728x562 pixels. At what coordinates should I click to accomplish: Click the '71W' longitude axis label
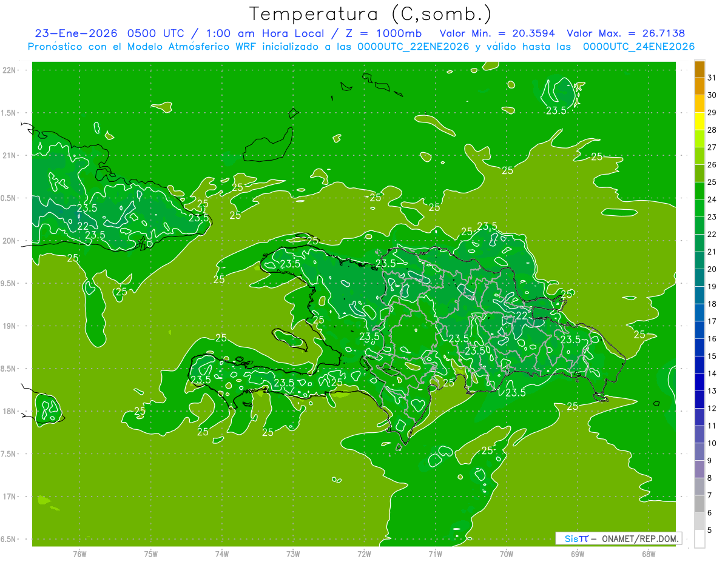click(x=435, y=554)
